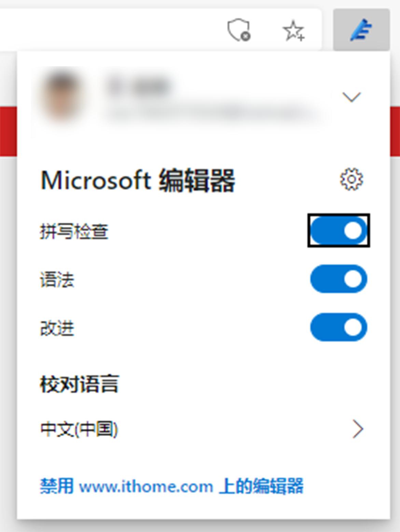
Task: Turn off the 语法 grammar switch
Action: (339, 279)
